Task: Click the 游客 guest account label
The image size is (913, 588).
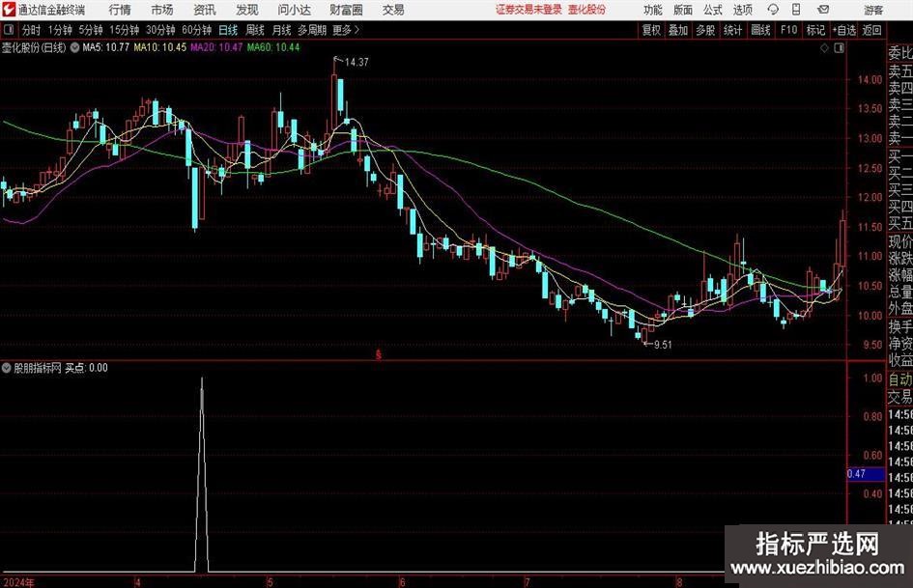Action: point(873,10)
